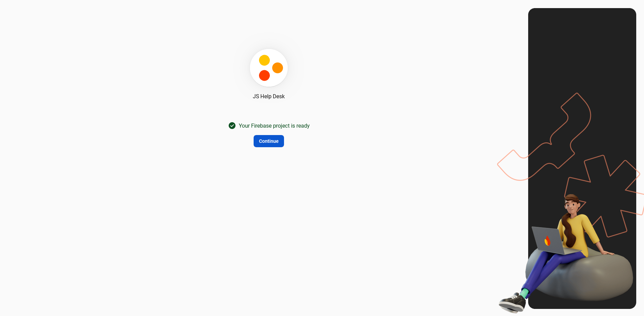Click the 'Your Firebase project is ready' message
Viewport: 644px width, 316px height.
click(x=274, y=126)
